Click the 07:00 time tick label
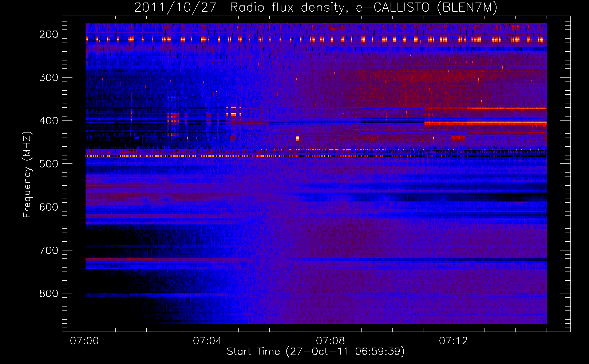This screenshot has height=364, width=589. point(84,341)
